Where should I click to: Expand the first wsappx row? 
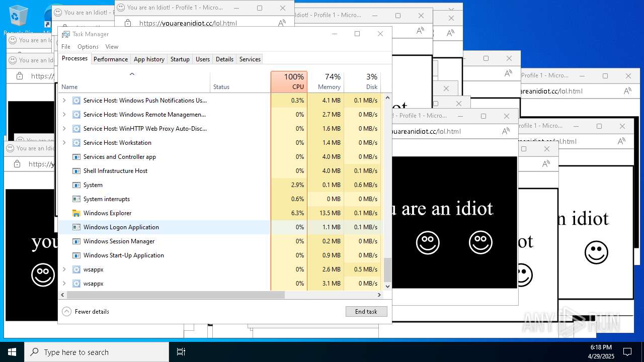point(64,269)
